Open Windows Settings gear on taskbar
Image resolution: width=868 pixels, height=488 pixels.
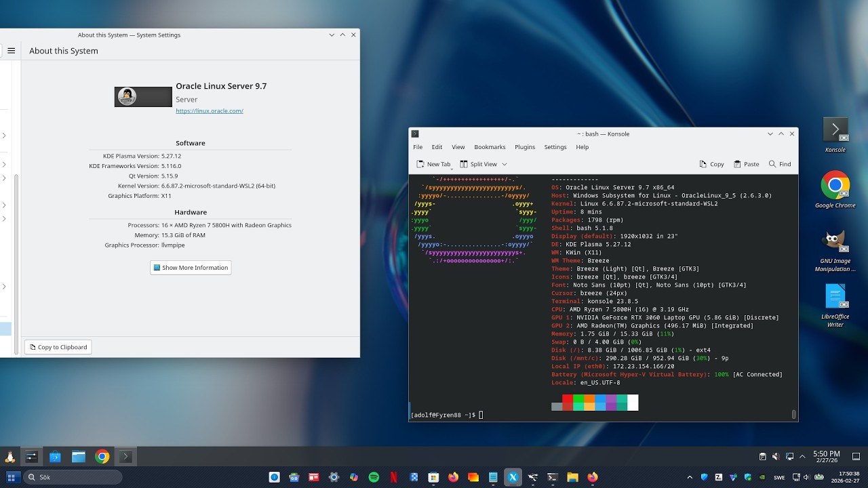(334, 477)
